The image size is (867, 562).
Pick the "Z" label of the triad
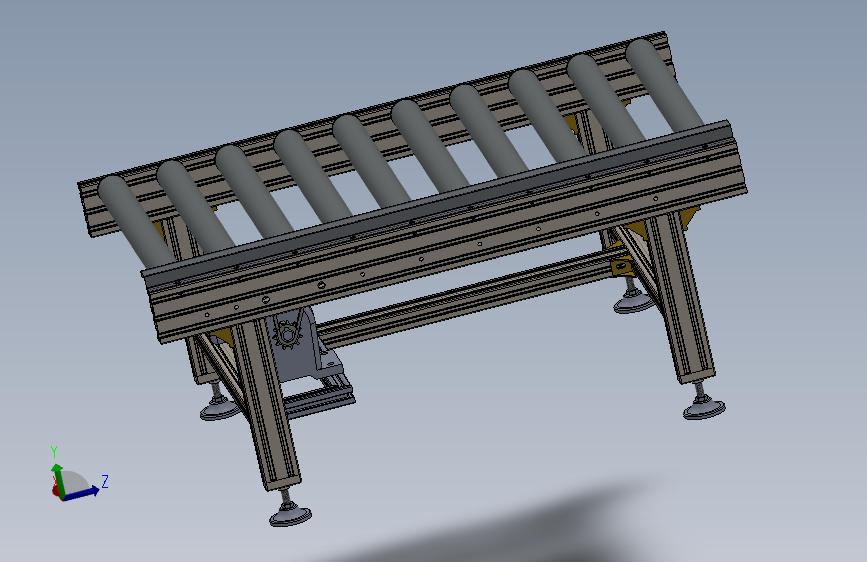[x=105, y=481]
